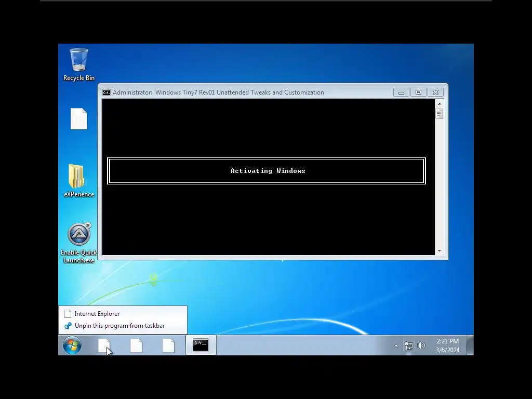Click the eXPerience folder label
Screen dimensions: 532x399
point(79,194)
